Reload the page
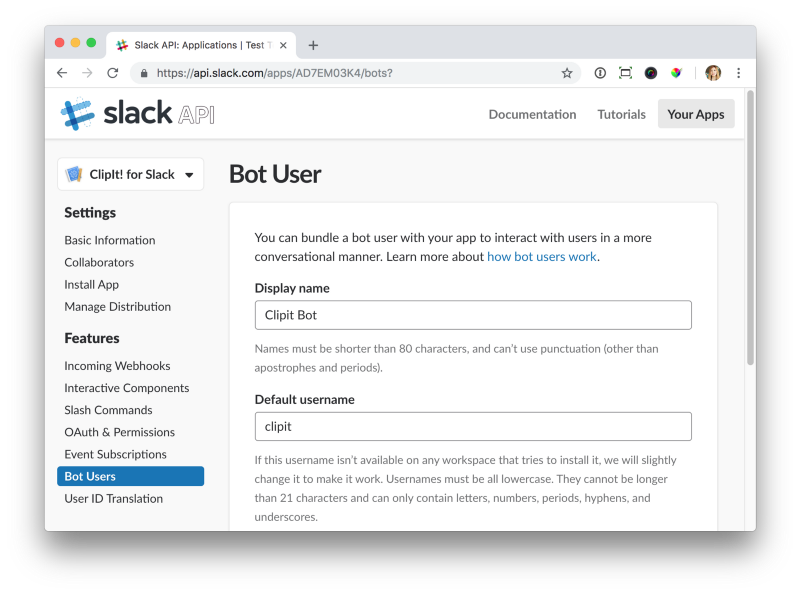Screen dimensions: 800x594 click(x=113, y=73)
